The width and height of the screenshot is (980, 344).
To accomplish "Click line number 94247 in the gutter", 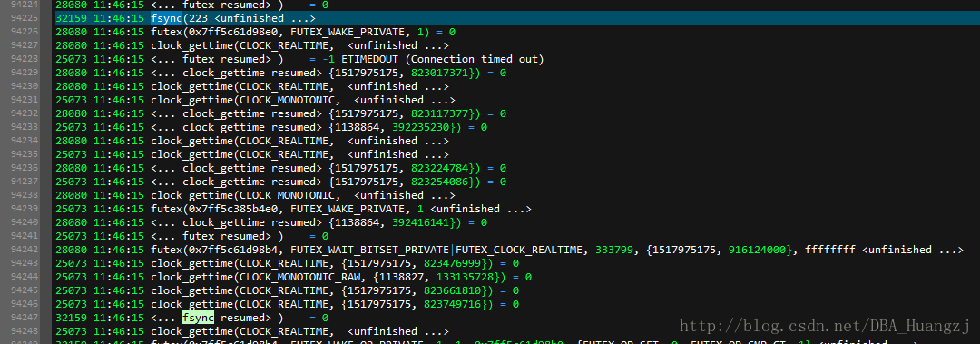I will point(25,318).
